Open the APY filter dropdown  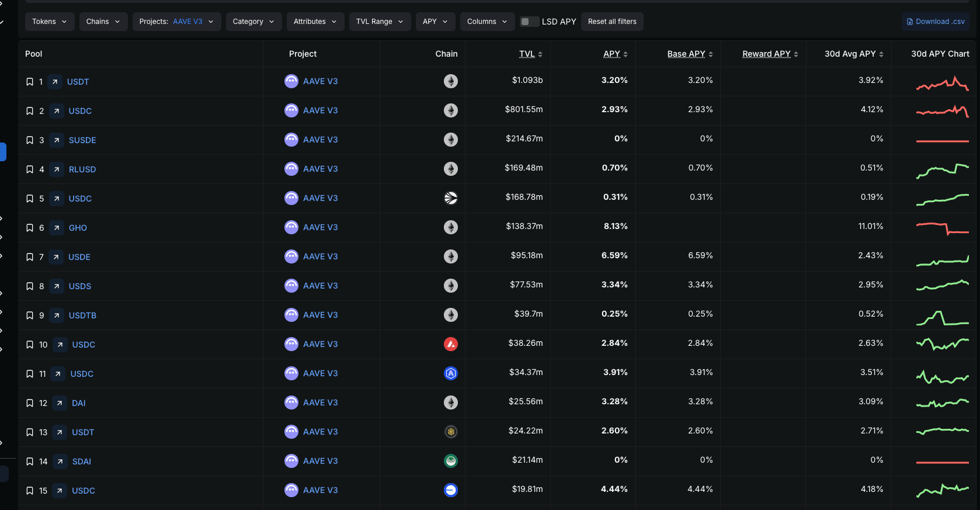(x=435, y=22)
